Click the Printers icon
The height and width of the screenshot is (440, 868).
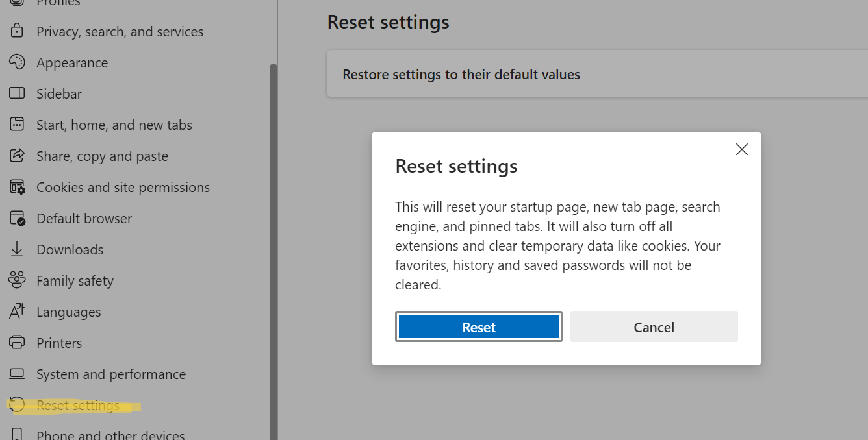[x=17, y=343]
